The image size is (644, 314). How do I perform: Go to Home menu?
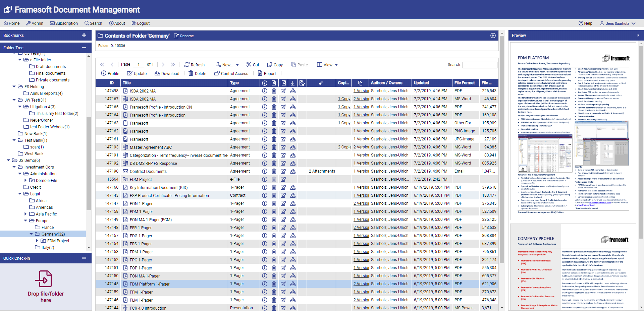click(11, 23)
